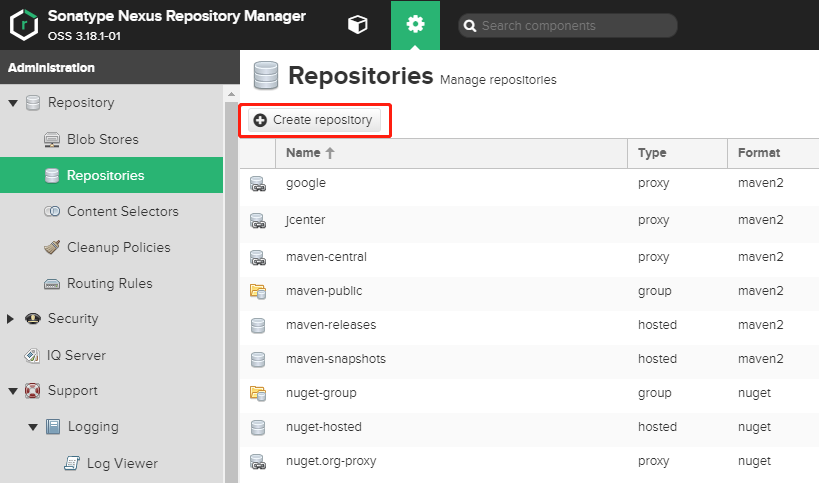This screenshot has height=483, width=819.
Task: Open the nuget-hosted repository row
Action: coord(529,427)
